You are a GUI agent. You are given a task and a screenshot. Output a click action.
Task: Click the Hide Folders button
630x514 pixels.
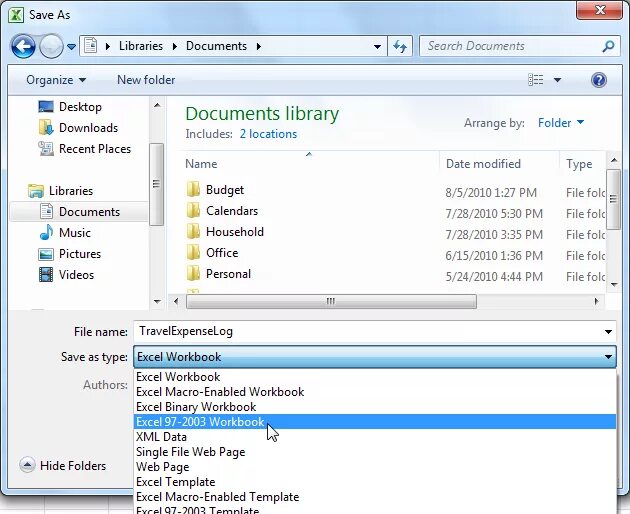(x=63, y=465)
